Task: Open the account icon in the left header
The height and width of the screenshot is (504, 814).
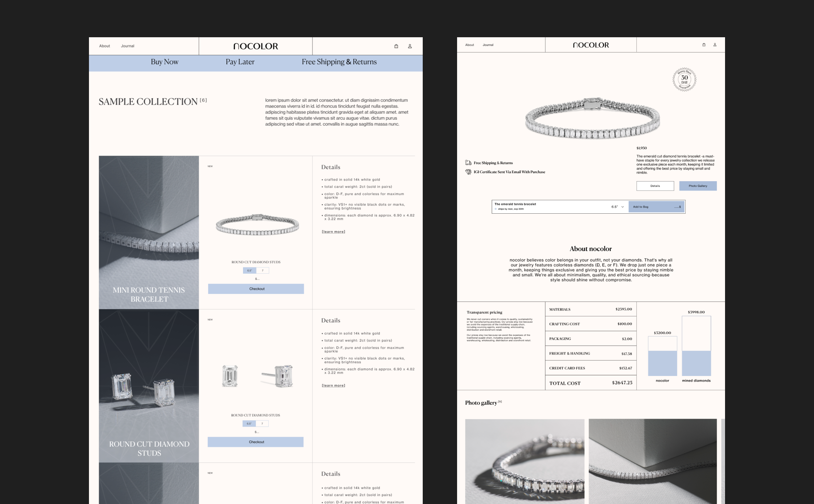Action: 410,46
